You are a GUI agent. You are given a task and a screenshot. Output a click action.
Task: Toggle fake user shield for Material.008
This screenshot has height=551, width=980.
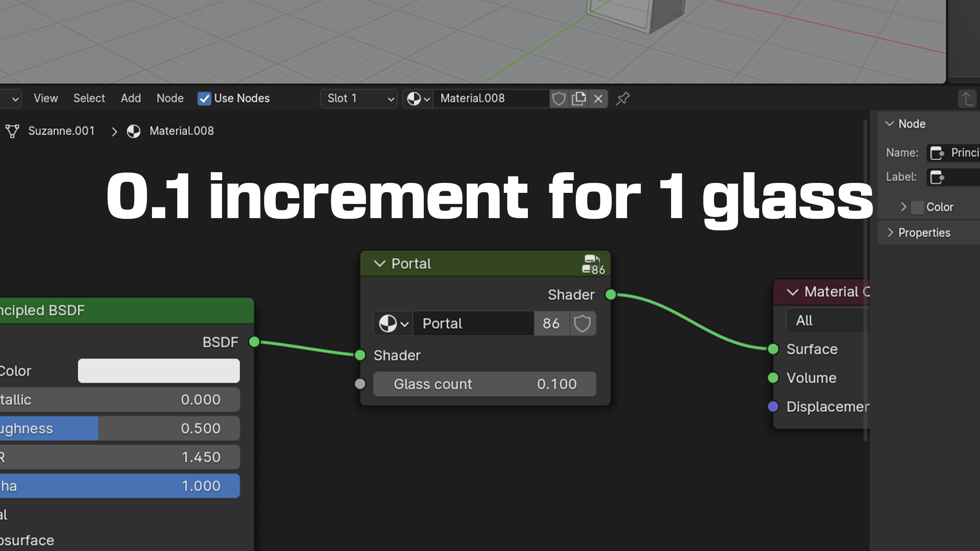[x=559, y=98]
